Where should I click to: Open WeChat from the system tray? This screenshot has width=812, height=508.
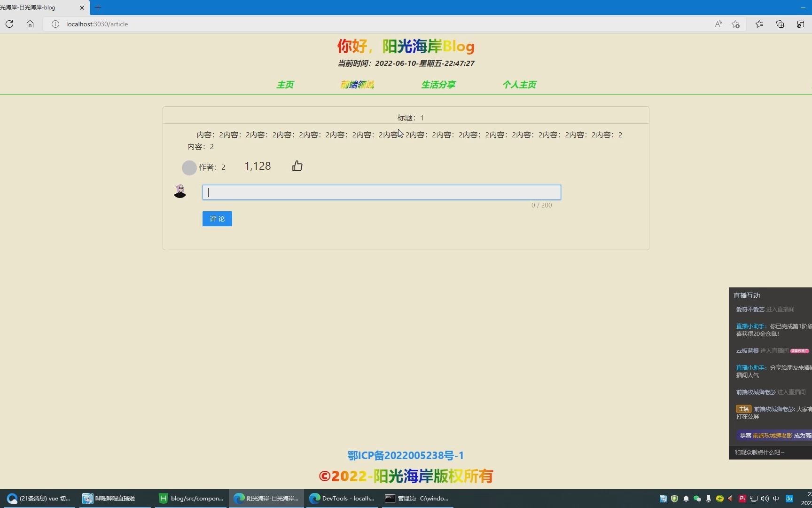point(697,499)
